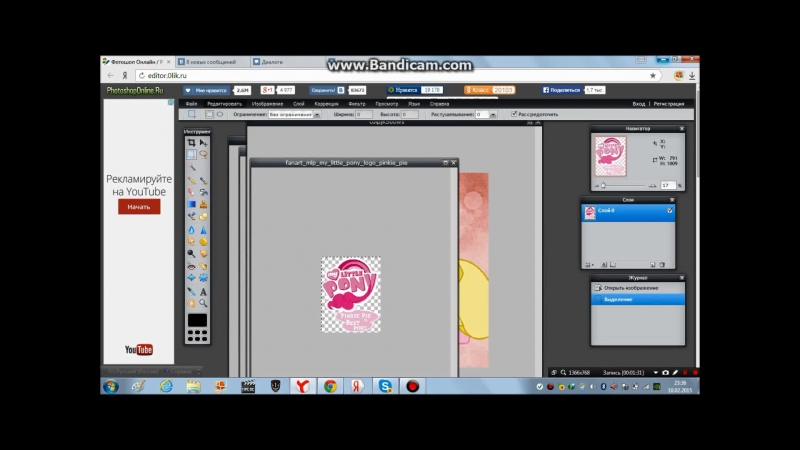This screenshot has height=450, width=800.
Task: Open the foreground black color swatch
Action: pos(197,320)
